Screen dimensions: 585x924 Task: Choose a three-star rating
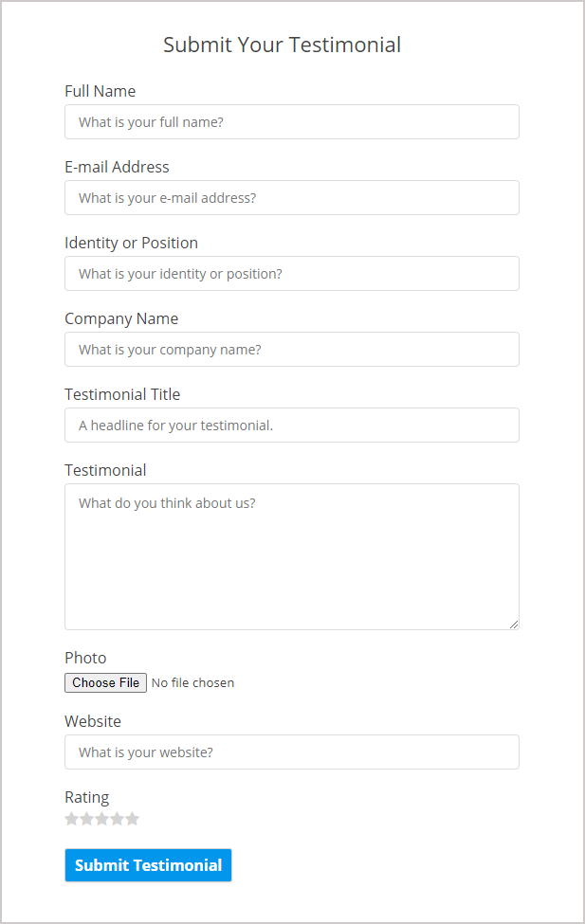pyautogui.click(x=102, y=819)
